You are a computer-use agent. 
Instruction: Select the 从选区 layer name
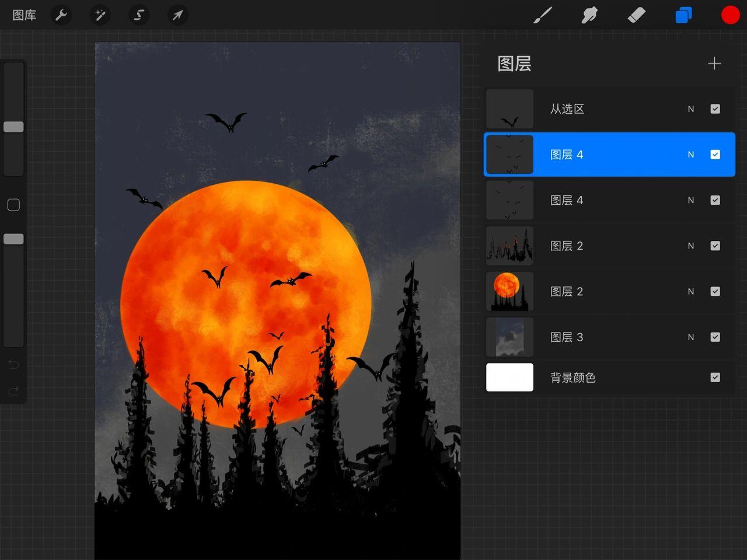click(x=567, y=109)
